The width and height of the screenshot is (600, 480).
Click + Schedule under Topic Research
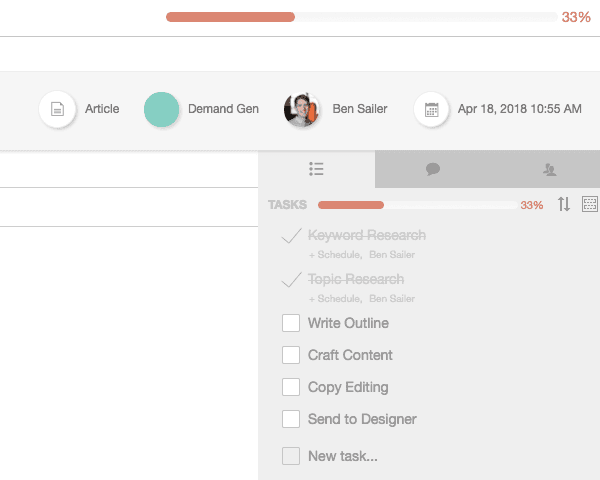336,299
